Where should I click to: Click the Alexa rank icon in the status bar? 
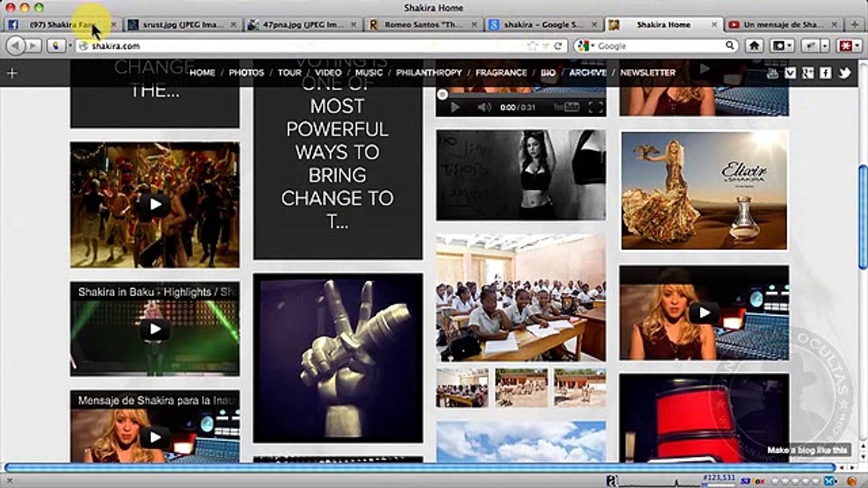tap(612, 481)
